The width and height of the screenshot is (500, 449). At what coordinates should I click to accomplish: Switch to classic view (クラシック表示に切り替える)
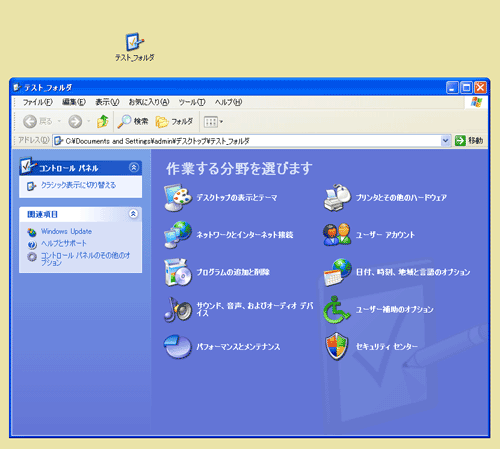(x=78, y=185)
